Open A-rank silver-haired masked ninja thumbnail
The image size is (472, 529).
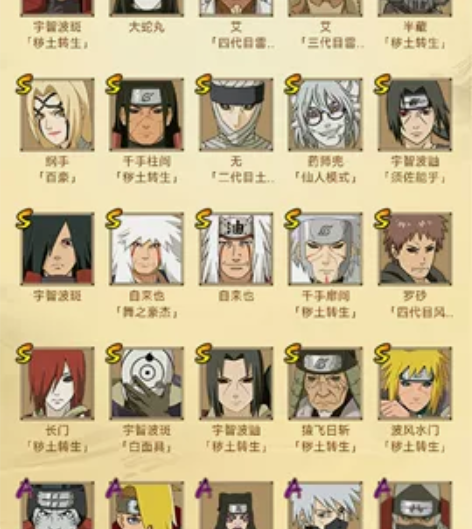325,505
